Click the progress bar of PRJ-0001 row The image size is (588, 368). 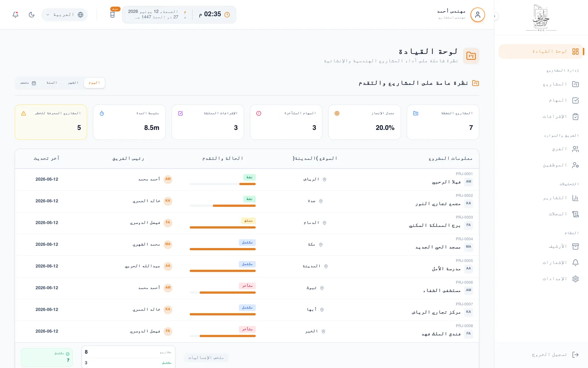coord(223,184)
